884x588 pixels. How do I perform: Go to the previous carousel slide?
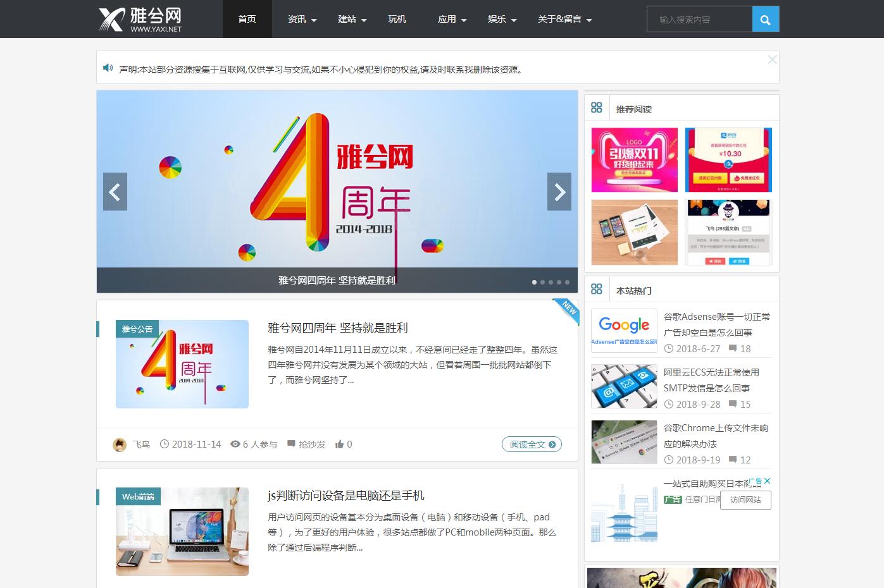tap(115, 192)
